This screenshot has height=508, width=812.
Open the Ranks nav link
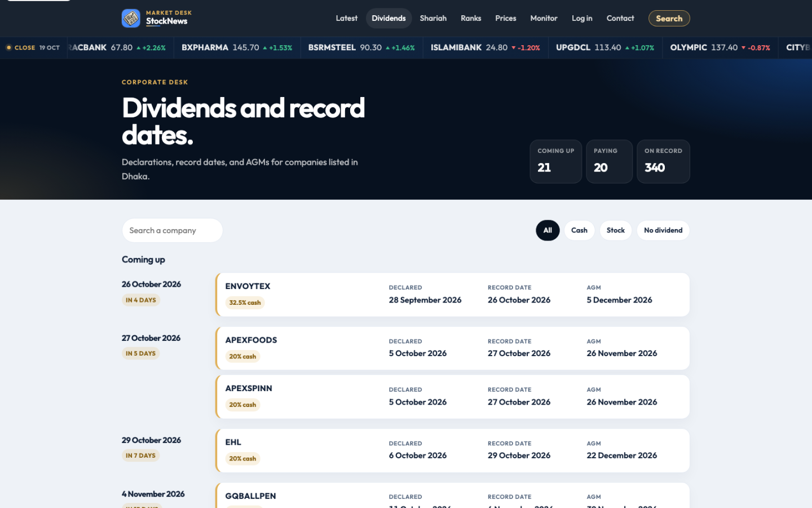(471, 18)
